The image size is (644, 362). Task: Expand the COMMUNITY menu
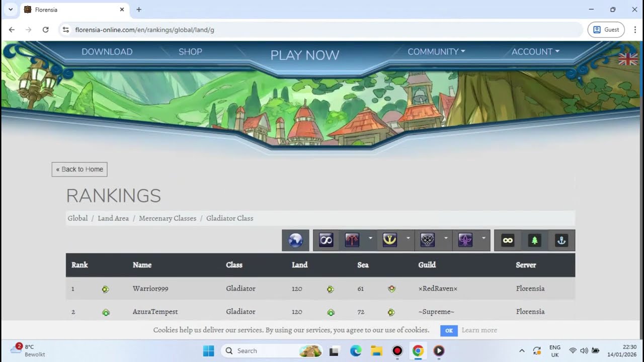pyautogui.click(x=436, y=52)
